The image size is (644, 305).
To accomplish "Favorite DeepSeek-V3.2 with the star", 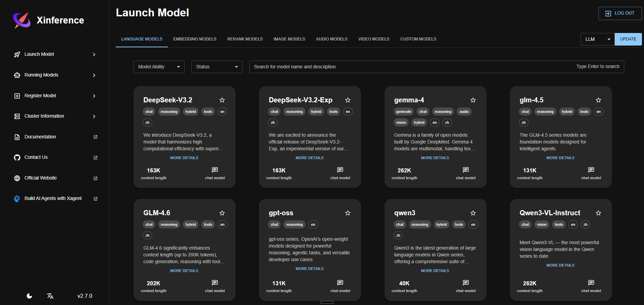I will (x=222, y=100).
